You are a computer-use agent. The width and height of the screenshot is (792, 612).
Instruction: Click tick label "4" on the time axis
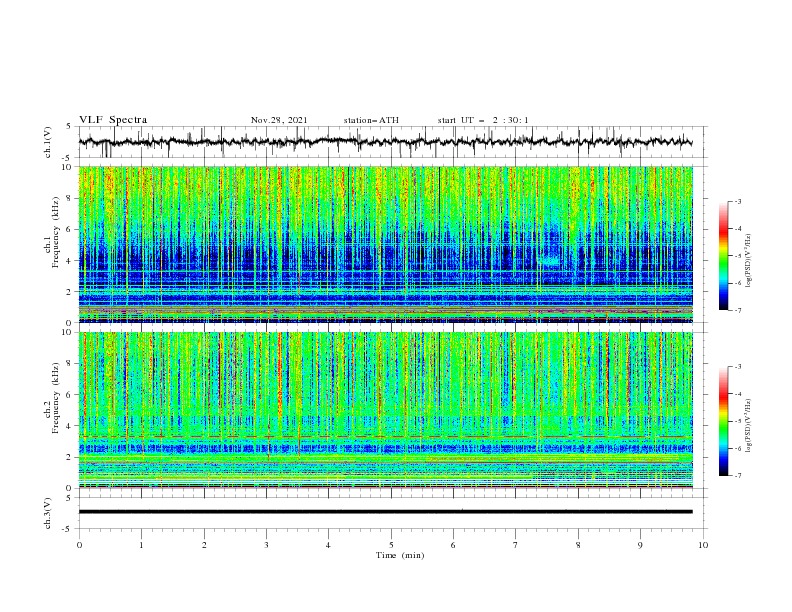pyautogui.click(x=328, y=545)
